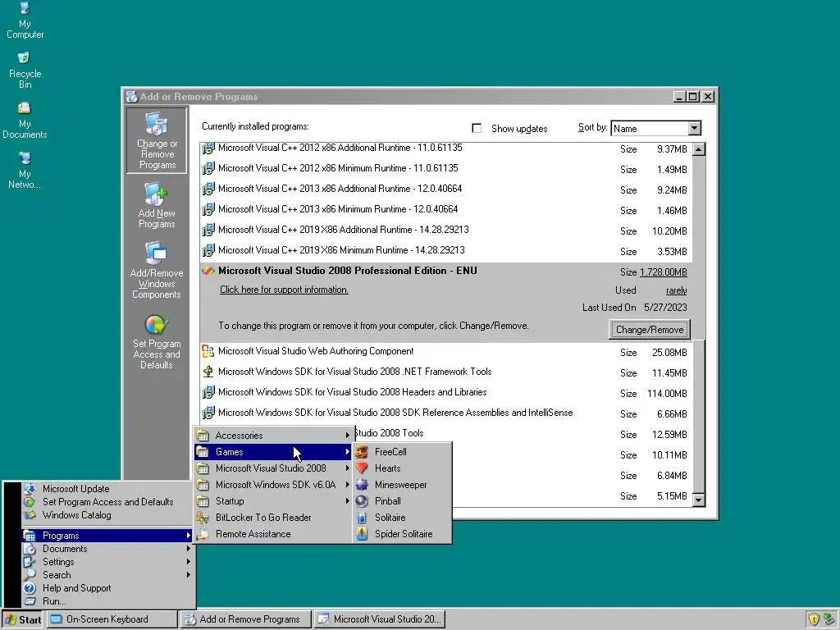
Task: Select Microsoft Visual C++ 2012 x86 Additional Runtime entry
Action: coord(445,148)
